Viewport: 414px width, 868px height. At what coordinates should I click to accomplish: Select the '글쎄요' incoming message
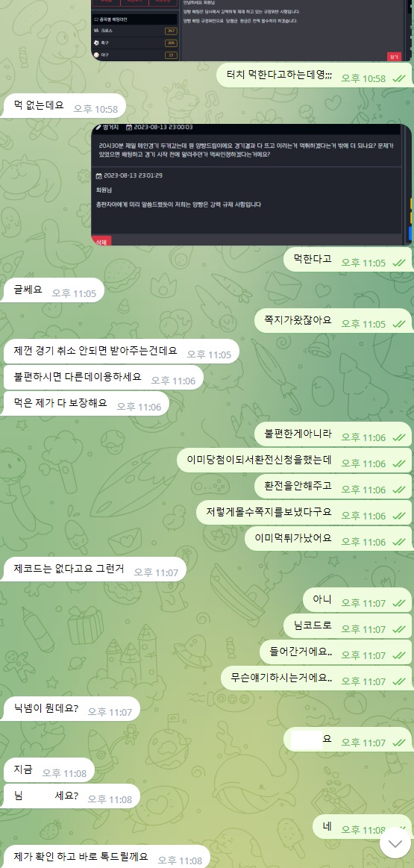coord(52,290)
